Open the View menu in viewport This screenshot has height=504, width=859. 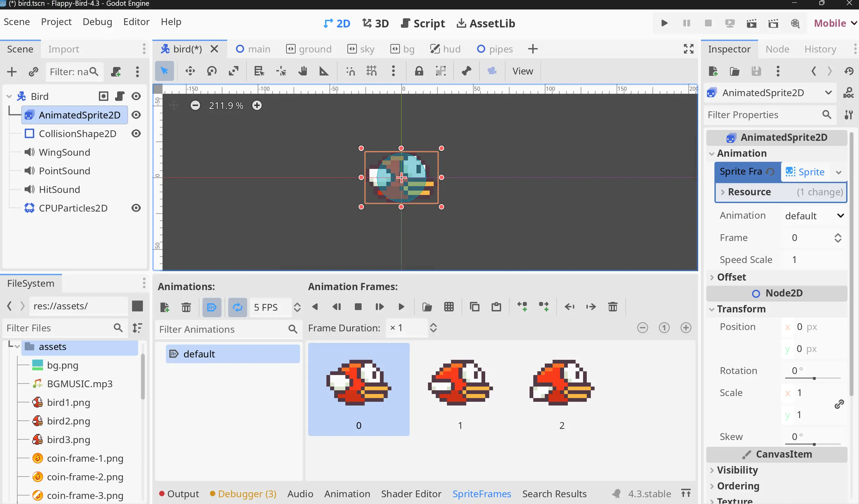pyautogui.click(x=522, y=71)
